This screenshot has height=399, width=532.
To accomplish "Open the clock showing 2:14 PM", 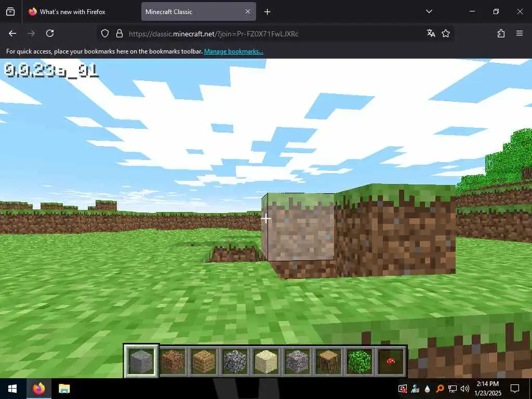I will point(488,389).
